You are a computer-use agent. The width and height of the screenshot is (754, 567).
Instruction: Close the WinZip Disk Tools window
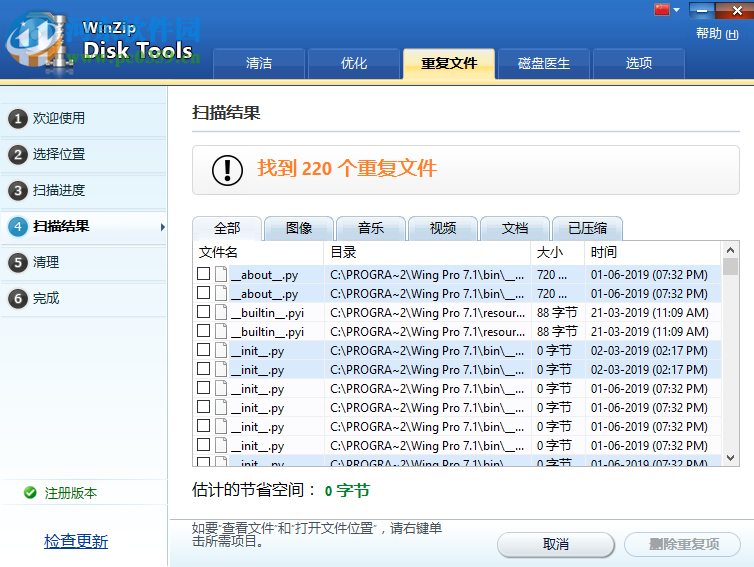[737, 11]
